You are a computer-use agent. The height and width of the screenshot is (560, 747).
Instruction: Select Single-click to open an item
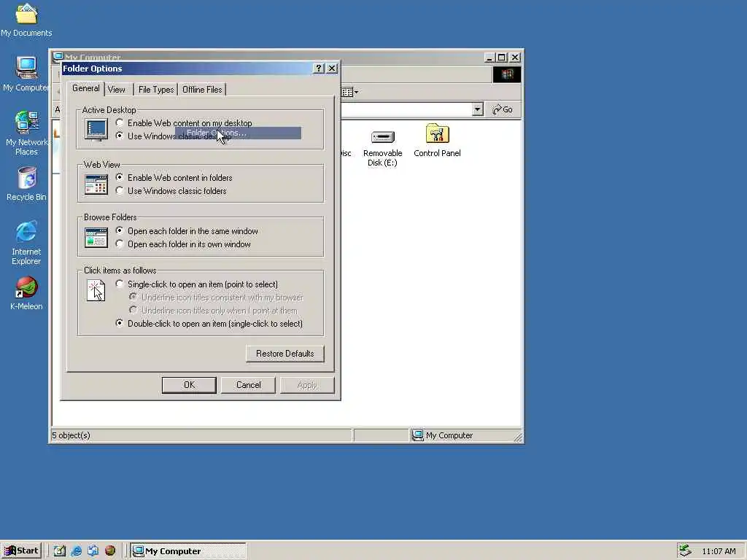197,284
